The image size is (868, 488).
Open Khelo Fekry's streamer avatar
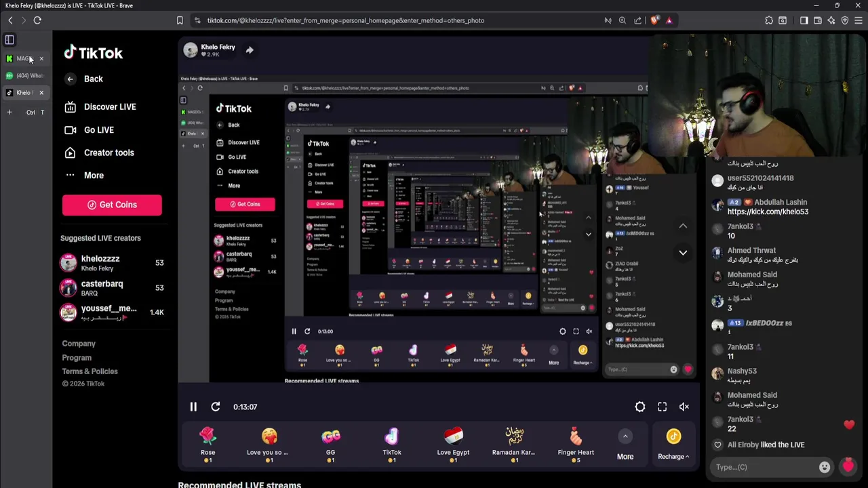(x=191, y=50)
